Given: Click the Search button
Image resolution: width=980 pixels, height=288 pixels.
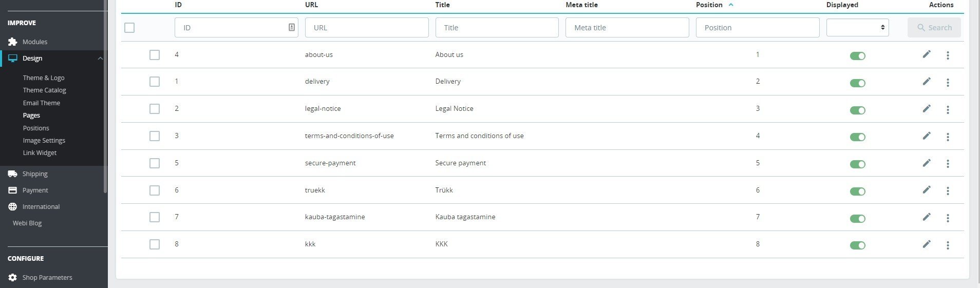Looking at the screenshot, I should click(x=934, y=28).
